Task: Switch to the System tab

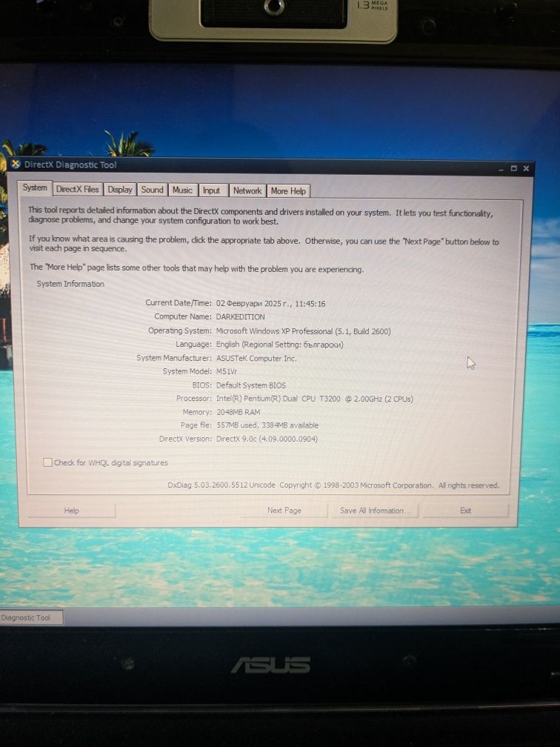Action: pyautogui.click(x=35, y=187)
